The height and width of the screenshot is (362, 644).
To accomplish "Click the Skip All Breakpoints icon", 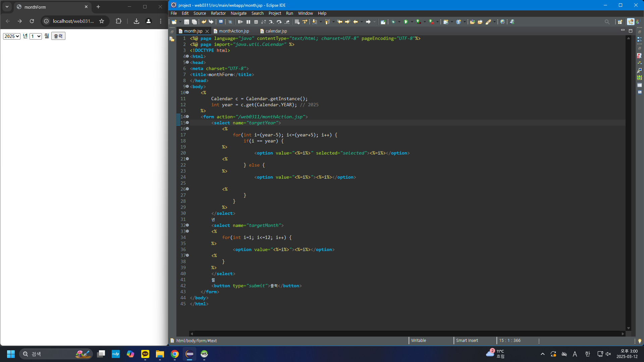I will (230, 22).
